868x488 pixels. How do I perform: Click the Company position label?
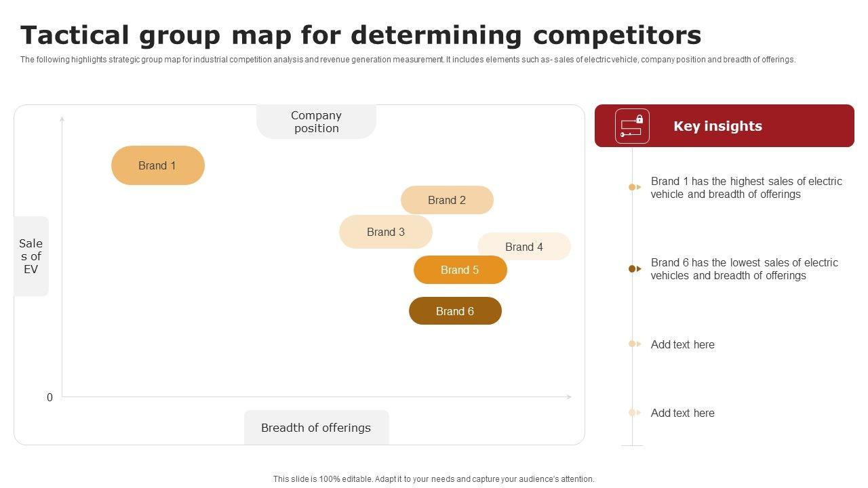point(316,122)
